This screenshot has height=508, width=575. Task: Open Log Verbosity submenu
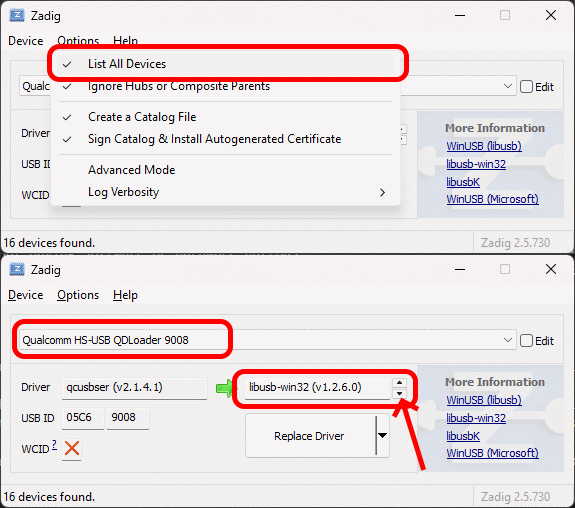226,192
